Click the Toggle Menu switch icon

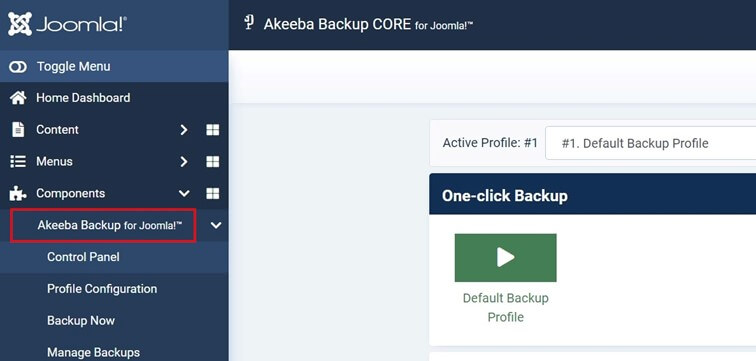18,67
